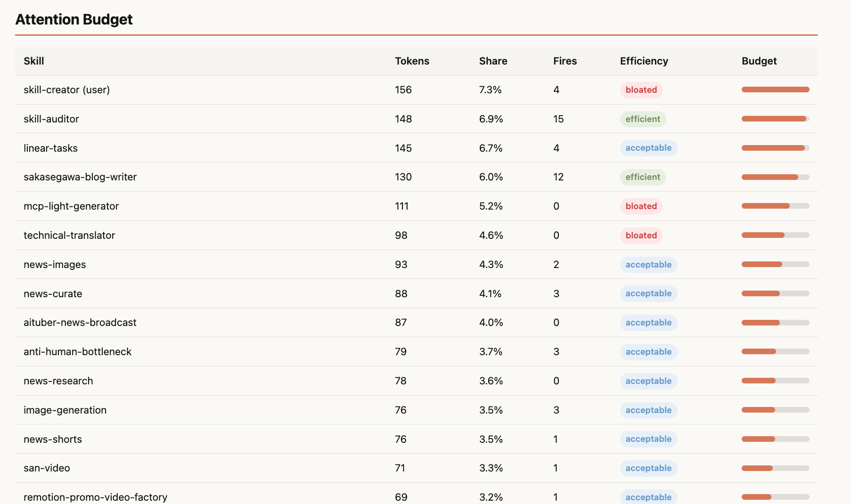Viewport: 851px width, 504px height.
Task: Click the budget bar for sakasegawa-blog-writer
Action: point(775,177)
